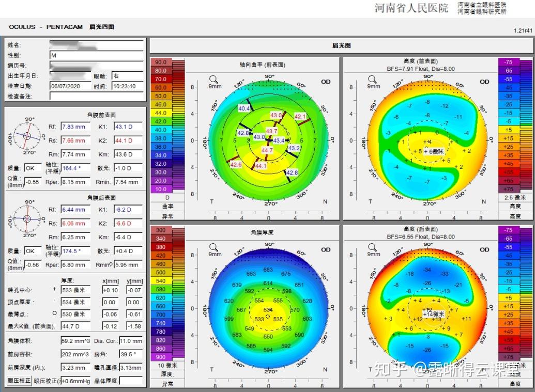
Task: Click the chamber depth 3.23 mm
Action: pos(76,368)
